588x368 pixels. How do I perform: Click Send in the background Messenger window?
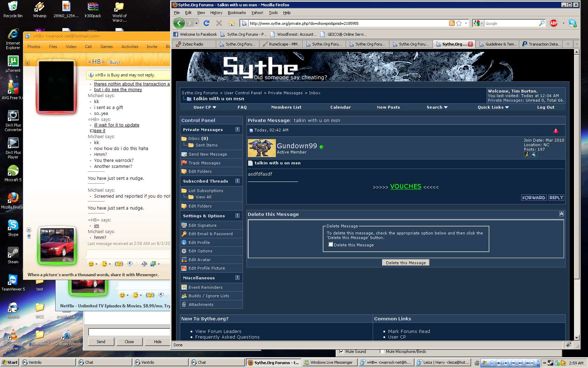click(x=101, y=342)
